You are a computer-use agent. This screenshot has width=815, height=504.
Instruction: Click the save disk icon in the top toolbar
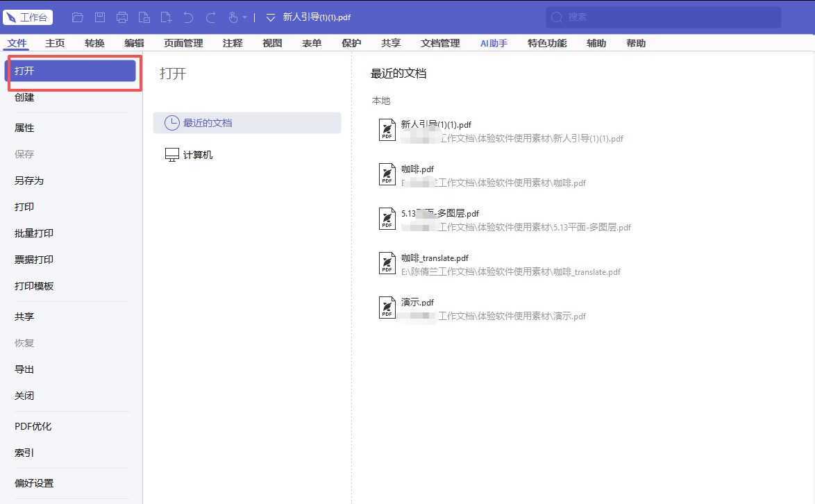pyautogui.click(x=100, y=17)
